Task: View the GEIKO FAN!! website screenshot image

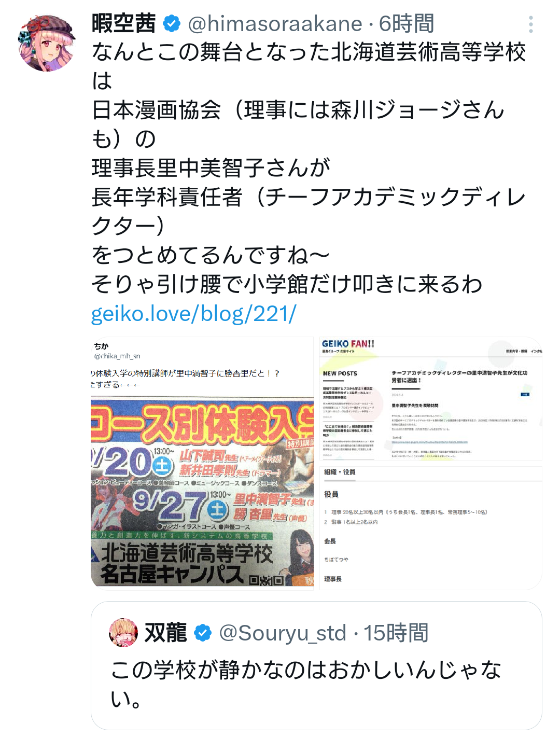Action: [431, 399]
